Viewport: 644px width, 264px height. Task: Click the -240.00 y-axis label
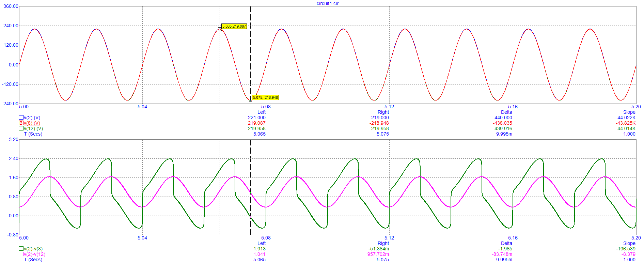(x=10, y=104)
